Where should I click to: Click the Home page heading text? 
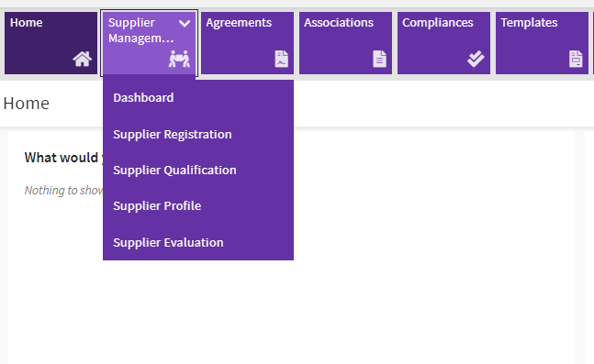26,104
